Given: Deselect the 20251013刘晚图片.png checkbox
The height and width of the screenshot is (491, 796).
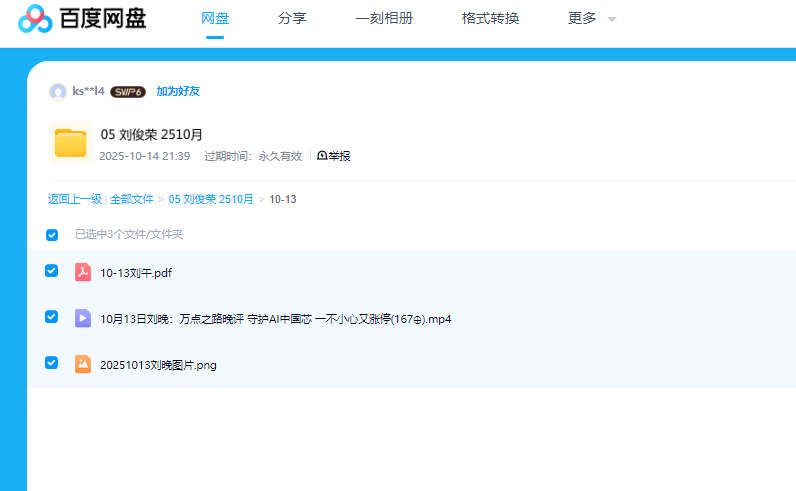Looking at the screenshot, I should [x=52, y=363].
